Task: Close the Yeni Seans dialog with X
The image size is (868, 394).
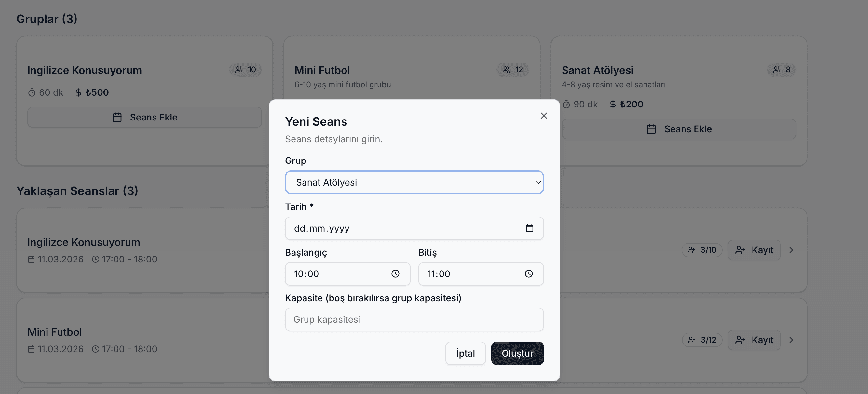Action: (544, 116)
